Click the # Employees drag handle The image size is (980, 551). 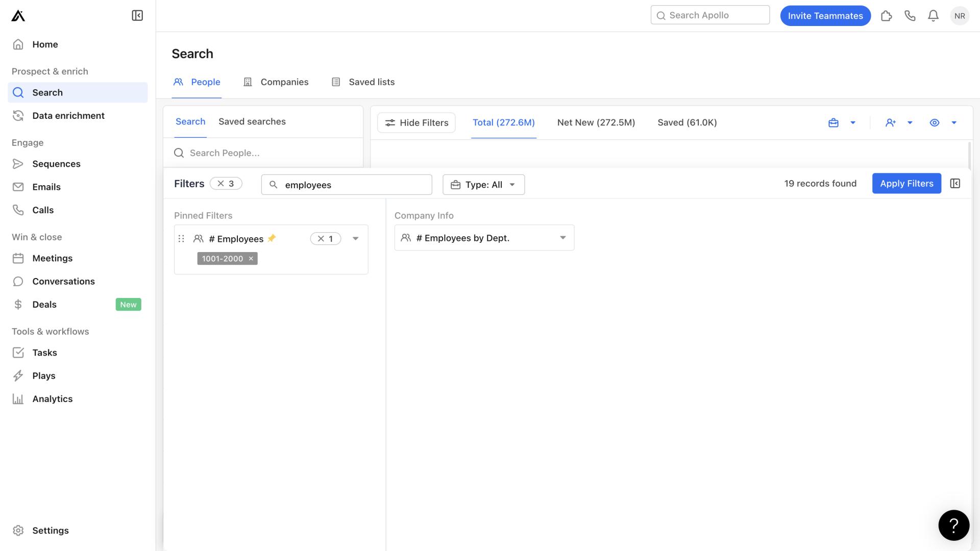[x=181, y=239]
